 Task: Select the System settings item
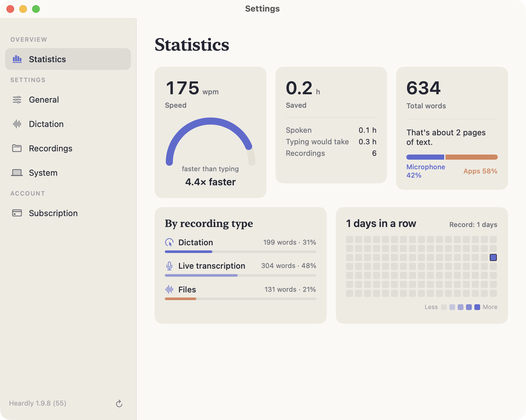[x=68, y=173]
